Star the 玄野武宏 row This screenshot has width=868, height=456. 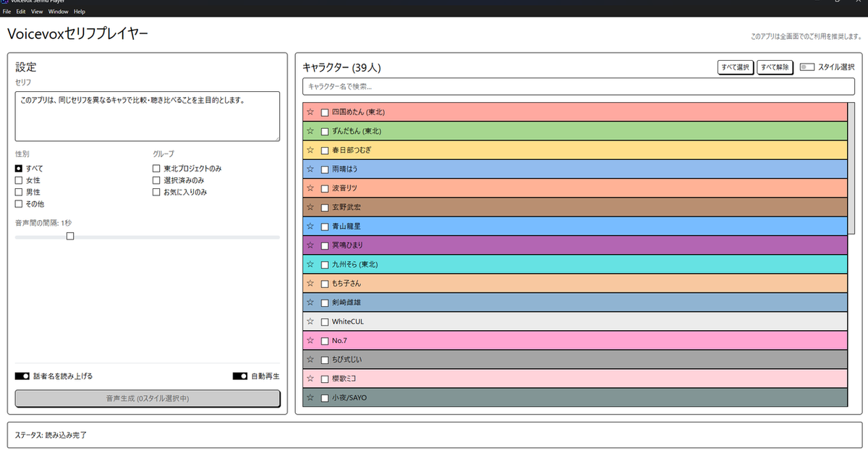pyautogui.click(x=310, y=207)
